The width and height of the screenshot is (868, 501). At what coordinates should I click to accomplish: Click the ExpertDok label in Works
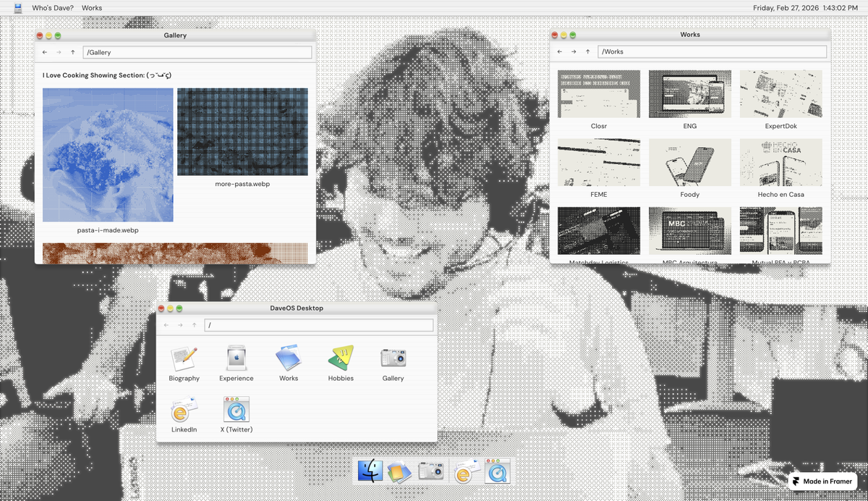781,126
